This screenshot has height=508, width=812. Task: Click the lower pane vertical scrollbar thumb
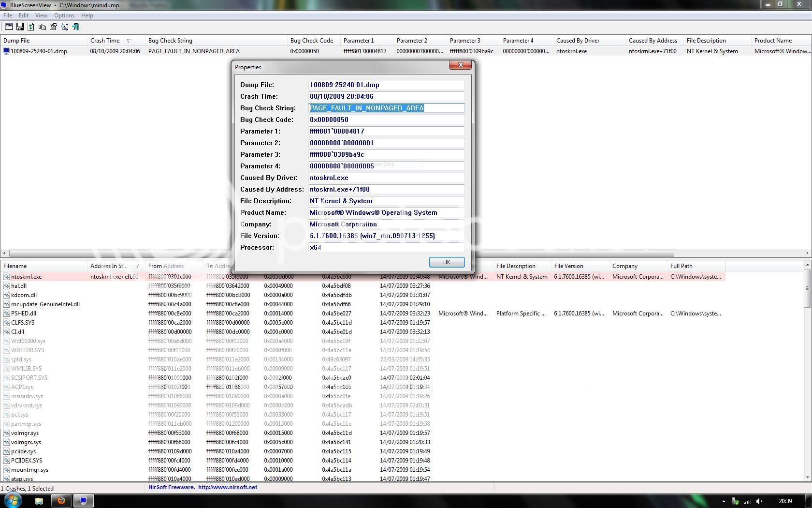click(807, 288)
